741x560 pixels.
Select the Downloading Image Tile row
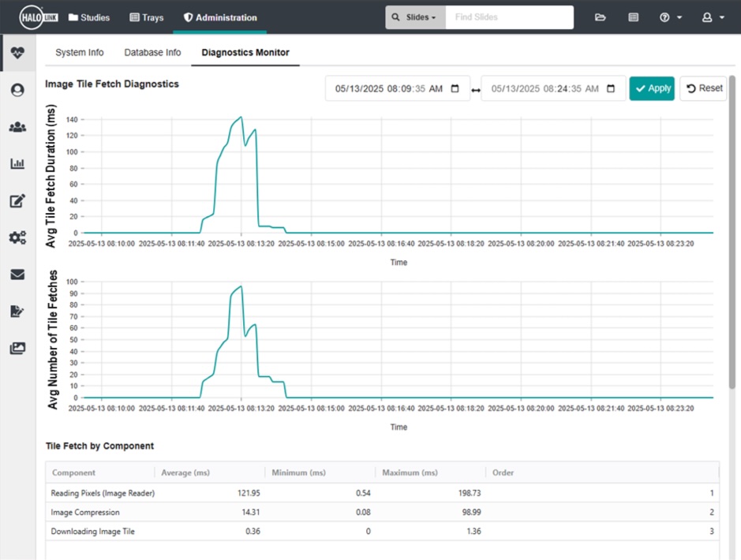(382, 531)
